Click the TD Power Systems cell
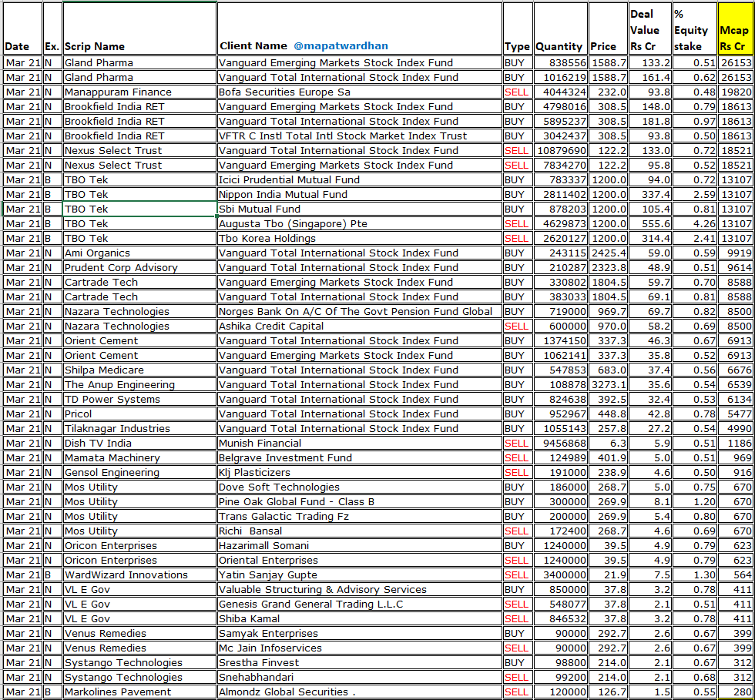755x700 pixels. (139, 399)
